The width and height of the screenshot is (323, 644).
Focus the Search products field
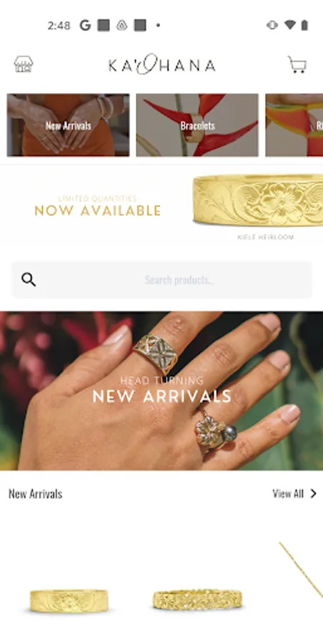(x=161, y=280)
